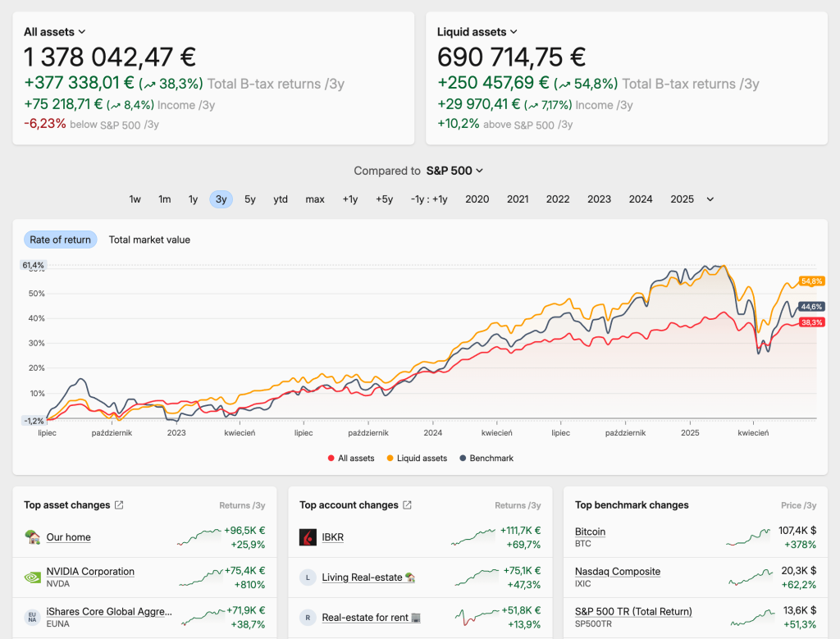This screenshot has width=840, height=639.
Task: Click the Living Real-estate L avatar
Action: 308,577
